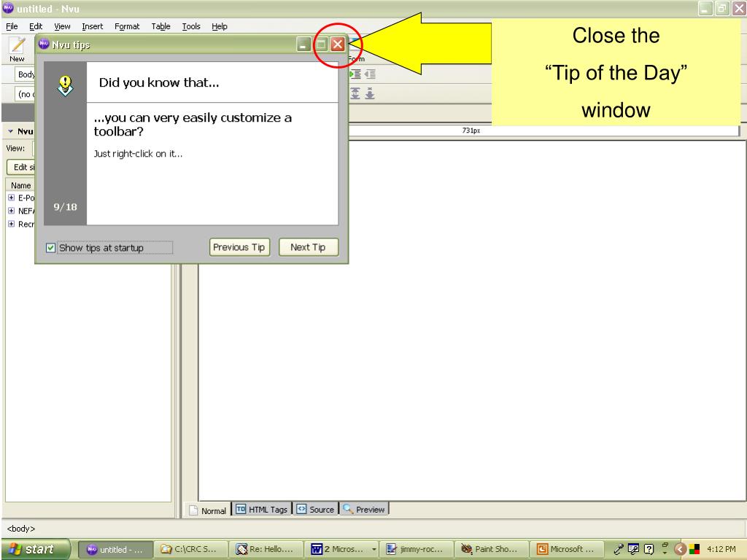Select the untitled Nvu taskbar button
This screenshot has height=560, width=747.
(x=115, y=550)
